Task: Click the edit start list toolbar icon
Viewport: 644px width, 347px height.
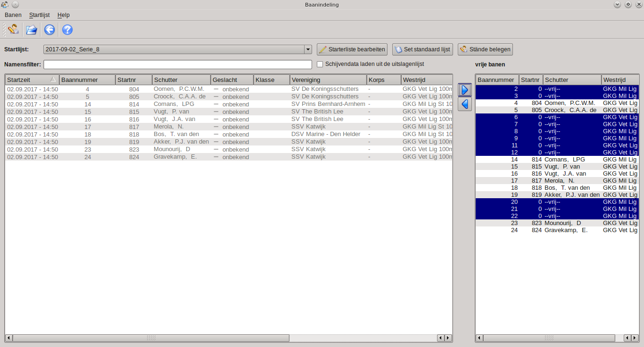Action: click(13, 30)
